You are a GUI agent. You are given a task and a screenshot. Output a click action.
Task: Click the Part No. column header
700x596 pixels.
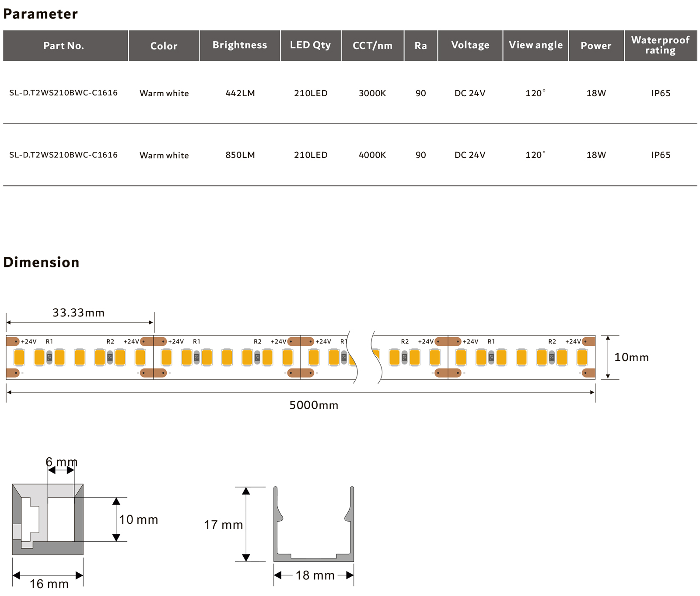coord(64,46)
